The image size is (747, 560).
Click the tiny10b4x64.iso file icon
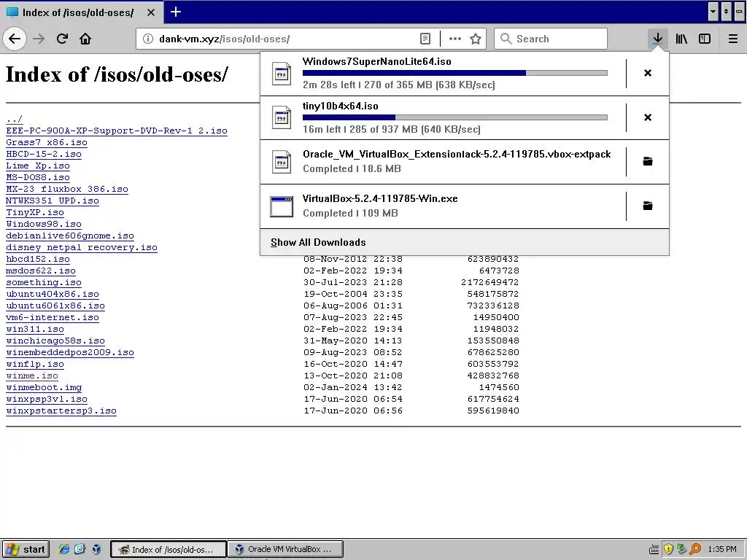tap(281, 117)
